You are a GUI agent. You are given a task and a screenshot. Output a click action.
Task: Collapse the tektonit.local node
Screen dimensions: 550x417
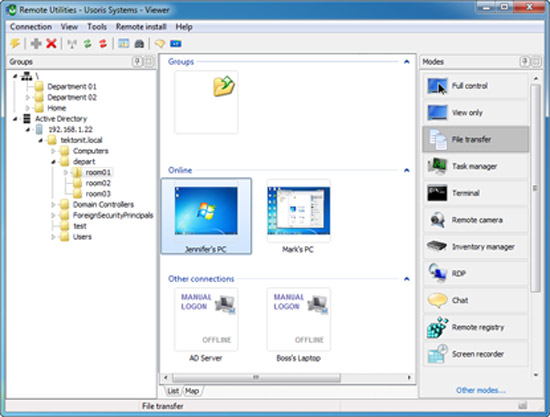coord(40,140)
